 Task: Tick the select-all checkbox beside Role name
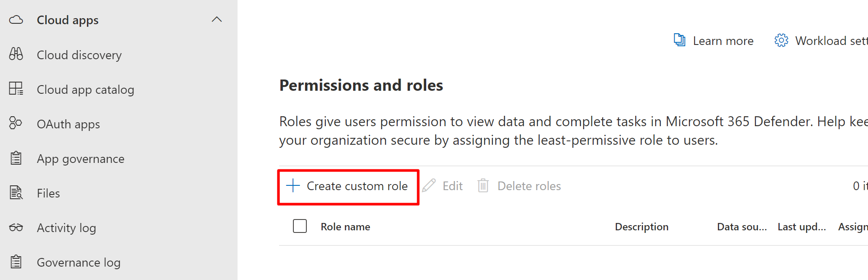tap(300, 226)
